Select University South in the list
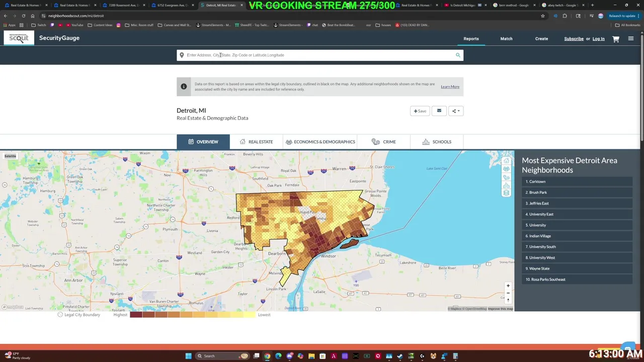The height and width of the screenshot is (362, 644). coord(577,247)
